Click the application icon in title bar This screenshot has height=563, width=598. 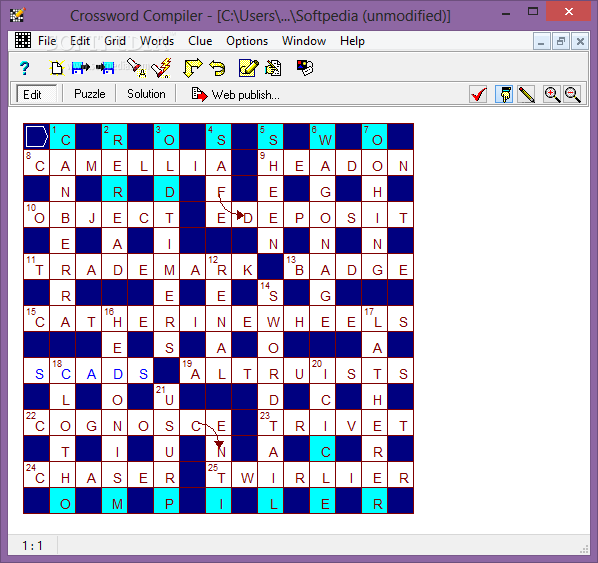[x=17, y=15]
